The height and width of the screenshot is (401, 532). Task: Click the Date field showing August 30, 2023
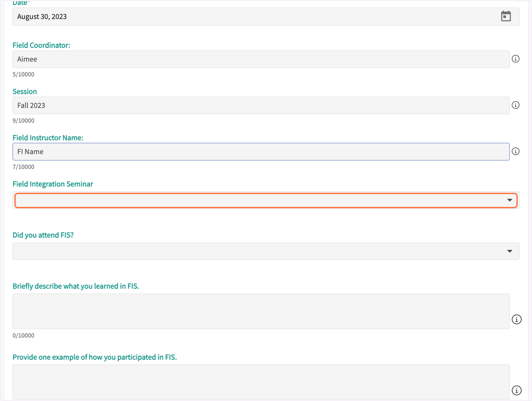pyautogui.click(x=266, y=17)
